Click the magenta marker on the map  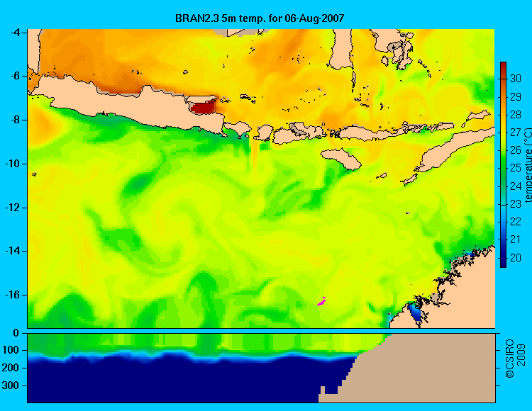321,302
